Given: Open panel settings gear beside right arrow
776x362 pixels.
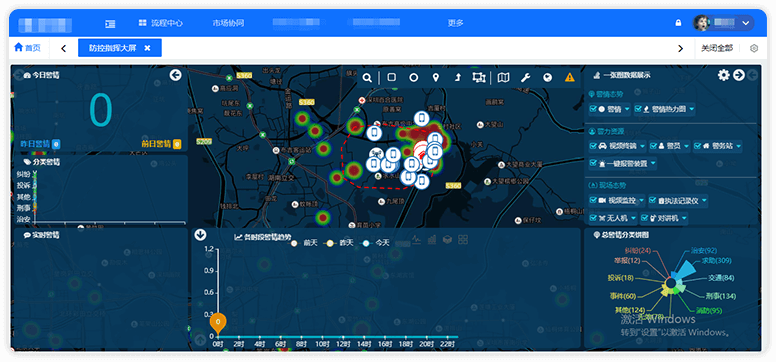Looking at the screenshot, I should click(x=724, y=75).
